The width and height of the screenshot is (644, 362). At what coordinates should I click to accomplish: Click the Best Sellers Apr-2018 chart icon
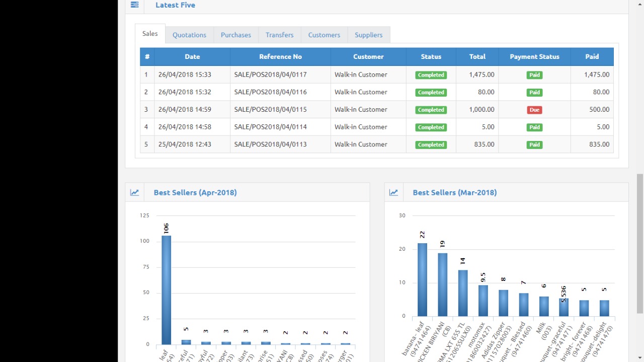tap(134, 192)
